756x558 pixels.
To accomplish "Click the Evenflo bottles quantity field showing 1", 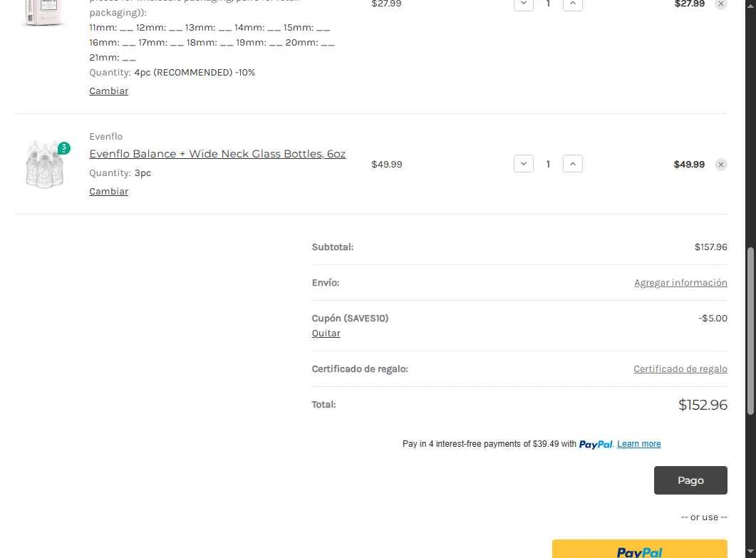I will 548,164.
